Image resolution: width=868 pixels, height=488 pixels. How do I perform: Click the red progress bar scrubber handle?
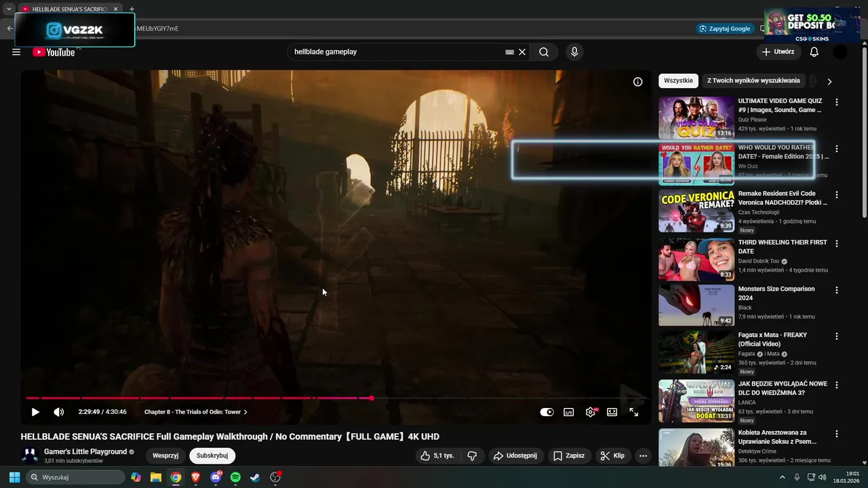(372, 398)
